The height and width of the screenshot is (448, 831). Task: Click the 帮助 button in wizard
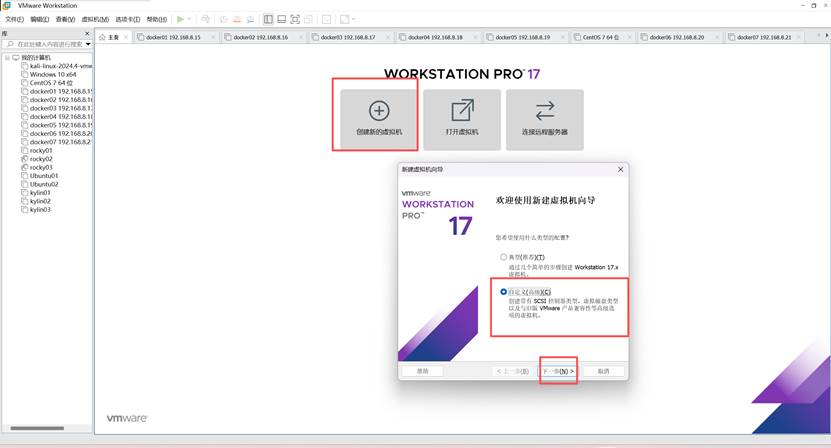[x=422, y=371]
